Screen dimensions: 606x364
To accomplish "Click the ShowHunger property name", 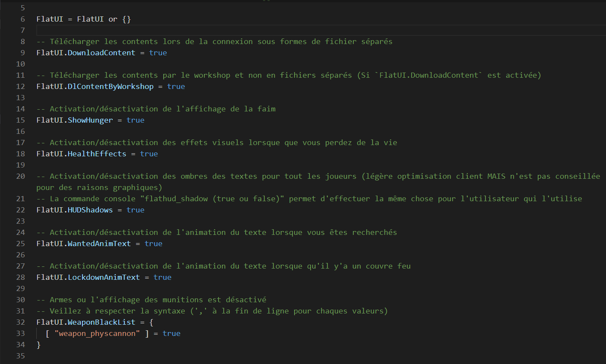I will click(x=90, y=120).
